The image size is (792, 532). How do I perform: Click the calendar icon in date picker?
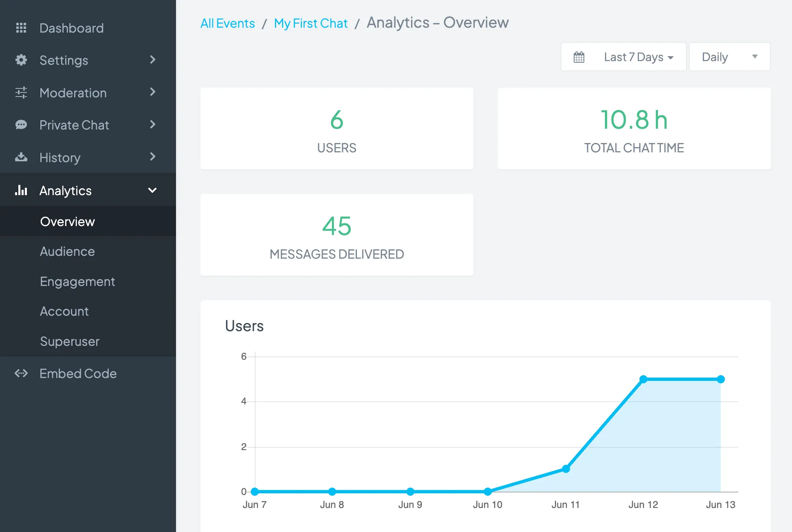(x=579, y=57)
